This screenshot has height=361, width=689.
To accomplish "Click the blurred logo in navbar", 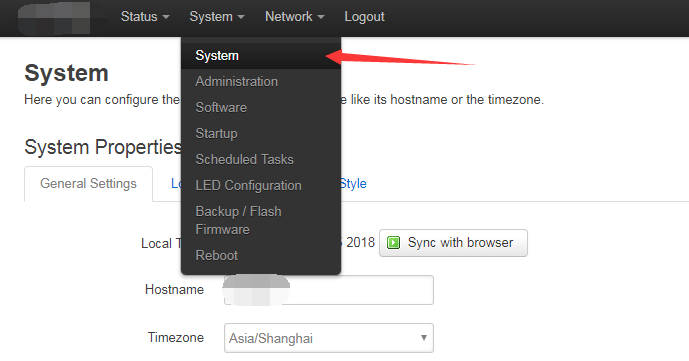I will pyautogui.click(x=54, y=18).
